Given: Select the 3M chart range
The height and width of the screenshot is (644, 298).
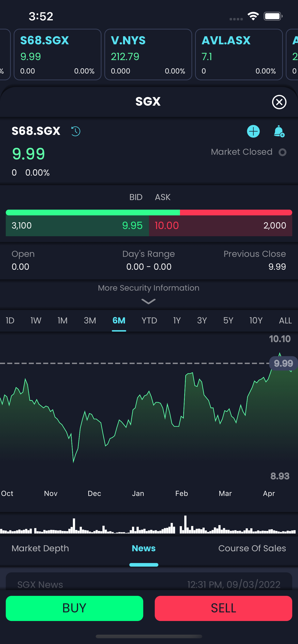Looking at the screenshot, I should (90, 320).
